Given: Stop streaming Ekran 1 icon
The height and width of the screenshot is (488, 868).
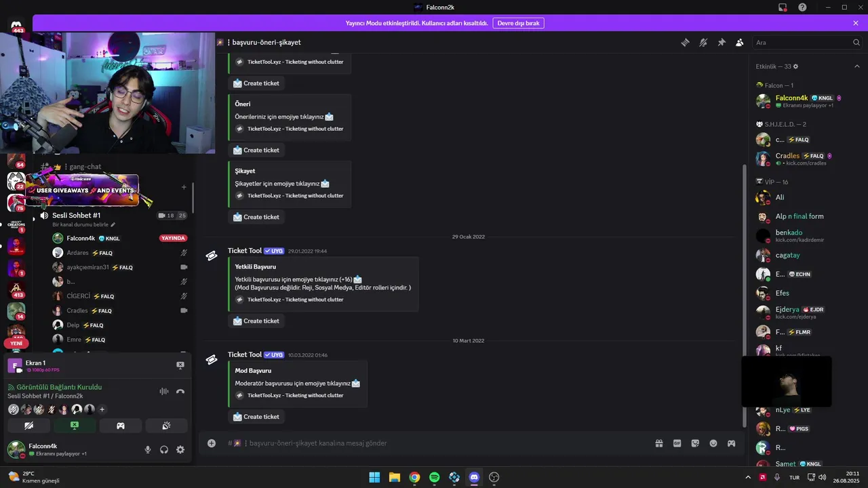Looking at the screenshot, I should tap(180, 365).
